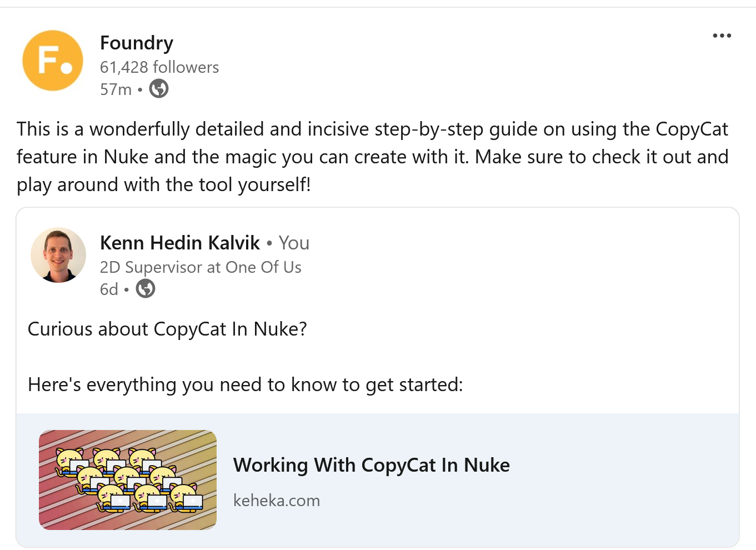
Task: Open Kenn Hedin Kalvik's profile photo
Action: pos(58,255)
